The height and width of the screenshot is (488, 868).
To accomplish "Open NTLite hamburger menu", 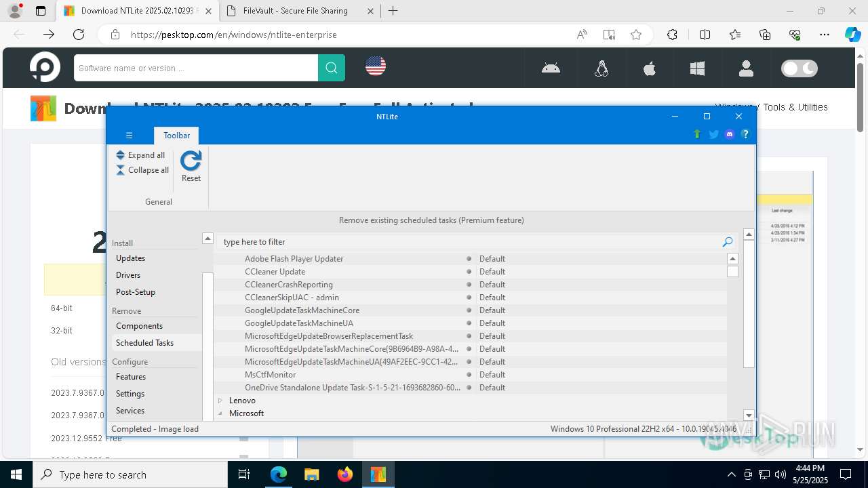I will coord(129,136).
